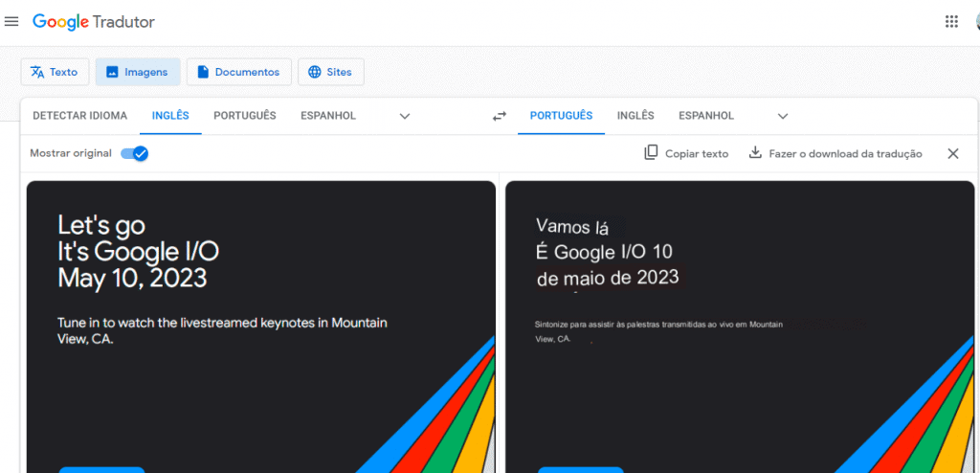Click the Copiar texto button
The height and width of the screenshot is (473, 980).
[x=686, y=153]
